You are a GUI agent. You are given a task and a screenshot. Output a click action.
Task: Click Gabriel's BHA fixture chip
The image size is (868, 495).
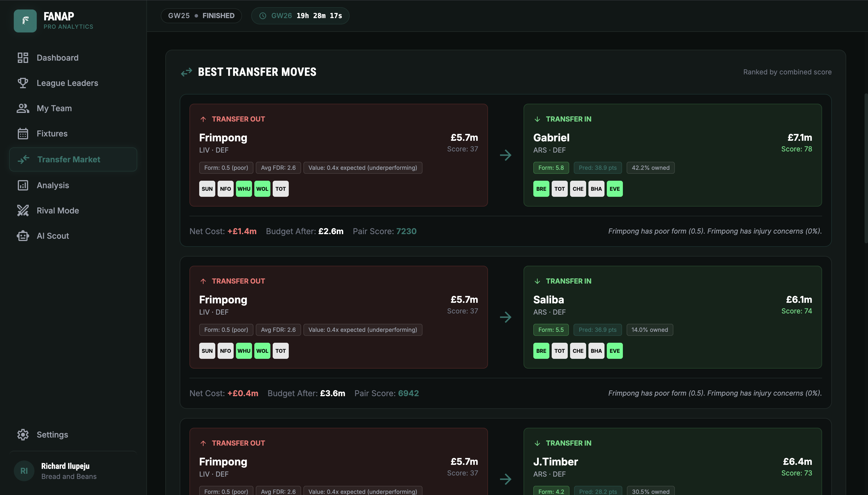pos(596,189)
